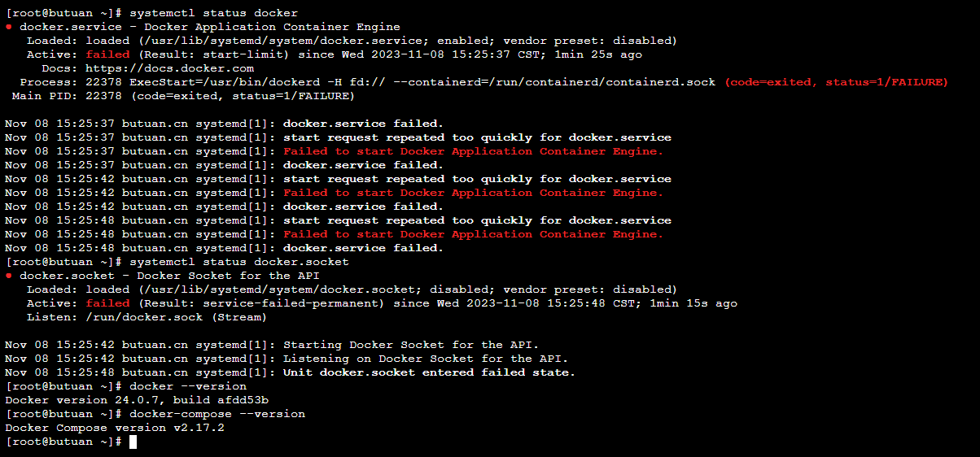Viewport: 980px width, 457px height.
Task: Click the 'docker --version' command line
Action: [188, 386]
